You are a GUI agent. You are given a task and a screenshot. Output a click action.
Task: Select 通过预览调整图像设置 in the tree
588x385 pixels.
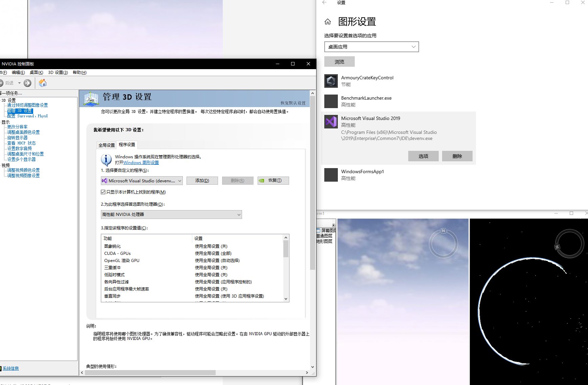coord(27,105)
